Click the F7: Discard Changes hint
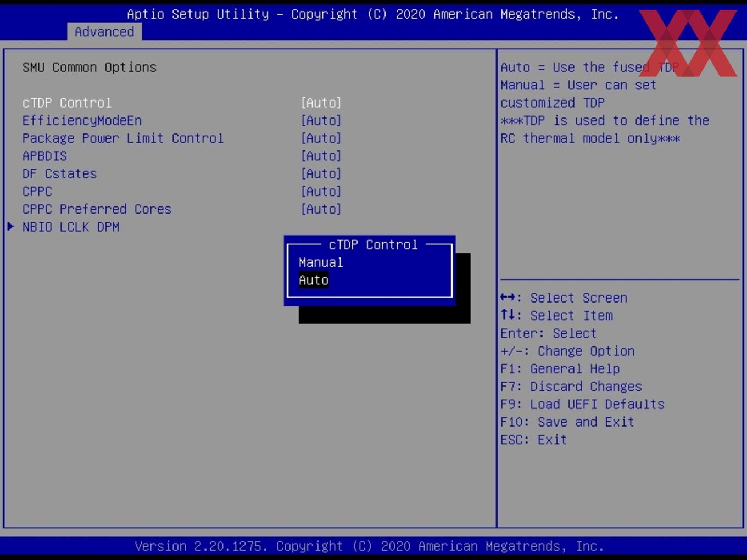 571,387
